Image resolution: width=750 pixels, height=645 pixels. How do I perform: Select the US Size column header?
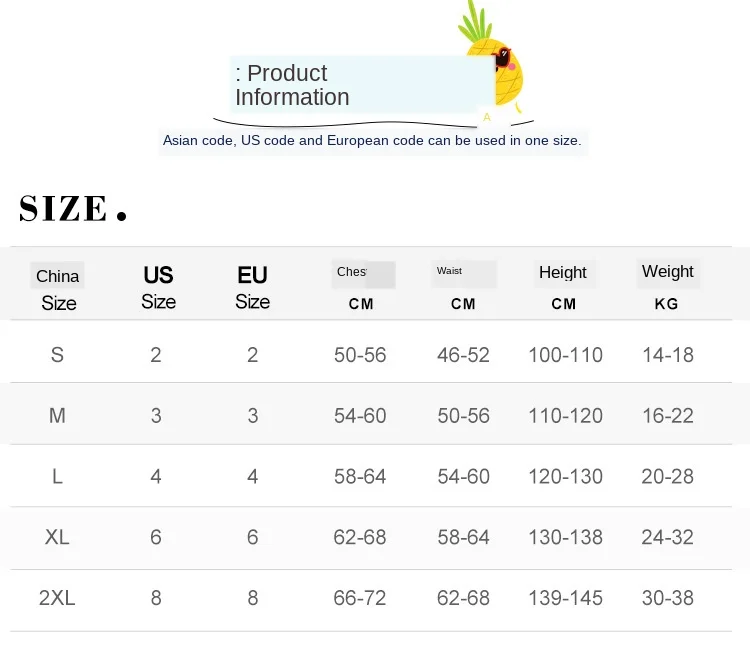(x=158, y=288)
